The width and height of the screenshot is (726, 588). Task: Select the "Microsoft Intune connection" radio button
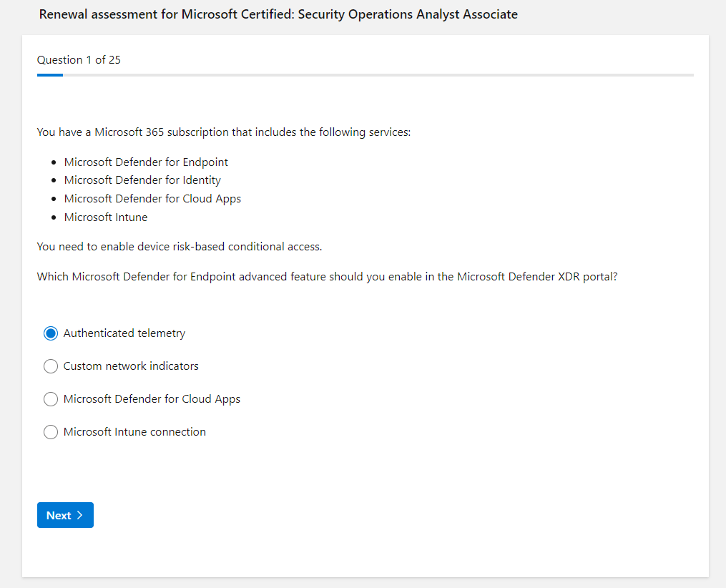51,432
